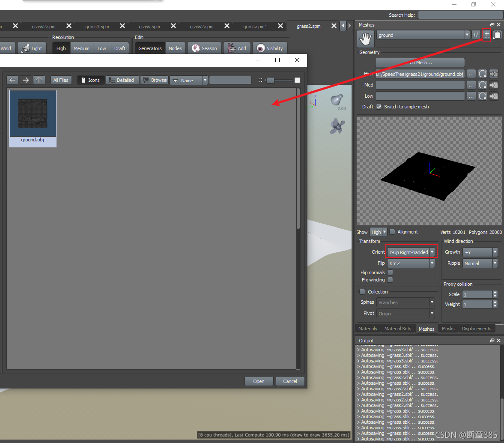Open Spines Branches dropdown
This screenshot has width=504, height=443.
coord(406,302)
